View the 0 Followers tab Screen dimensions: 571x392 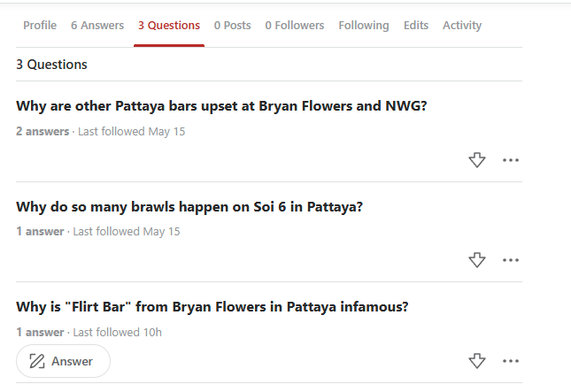click(295, 25)
